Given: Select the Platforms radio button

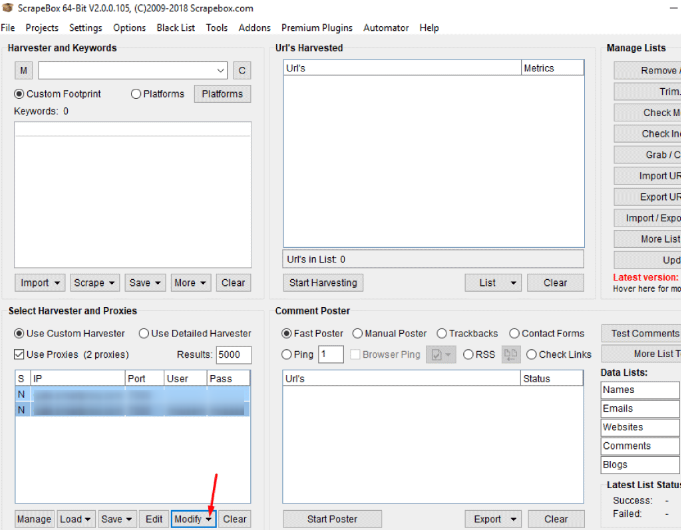Looking at the screenshot, I should (x=157, y=94).
